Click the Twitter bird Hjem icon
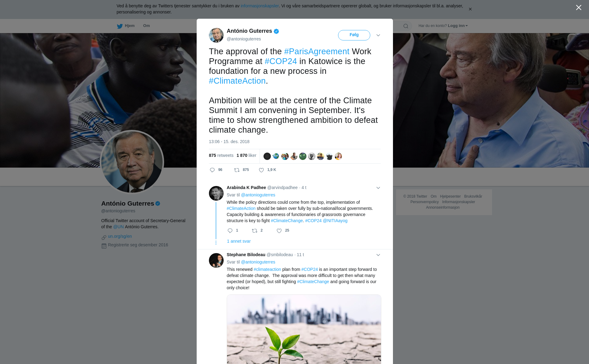589x364 pixels. point(120,26)
